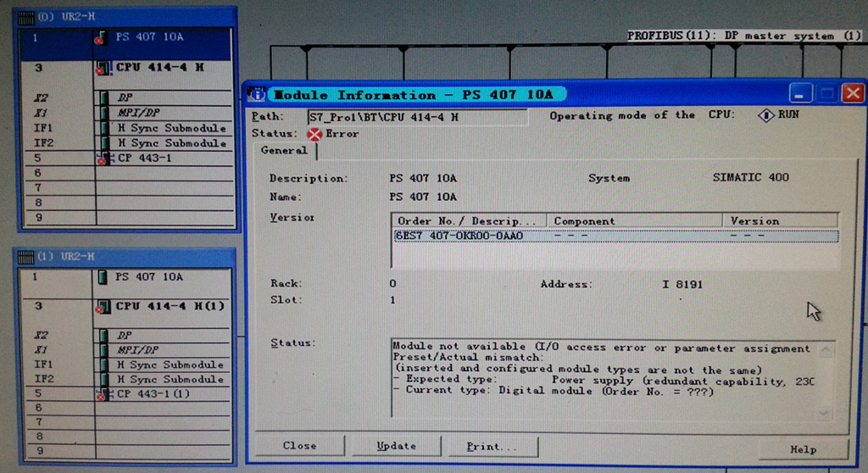Click the Path field S7_Pro1\BT\CPU 414-4 H
The image size is (868, 473).
(417, 118)
